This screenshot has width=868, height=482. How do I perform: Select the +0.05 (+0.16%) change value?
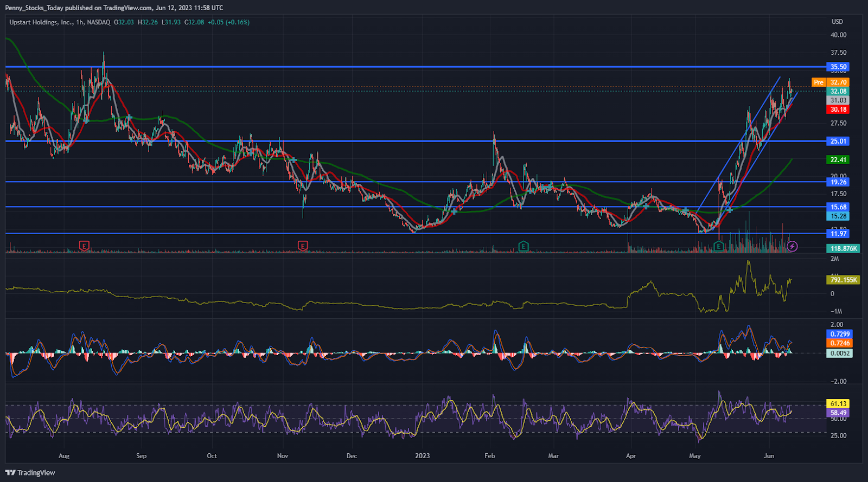click(x=228, y=22)
